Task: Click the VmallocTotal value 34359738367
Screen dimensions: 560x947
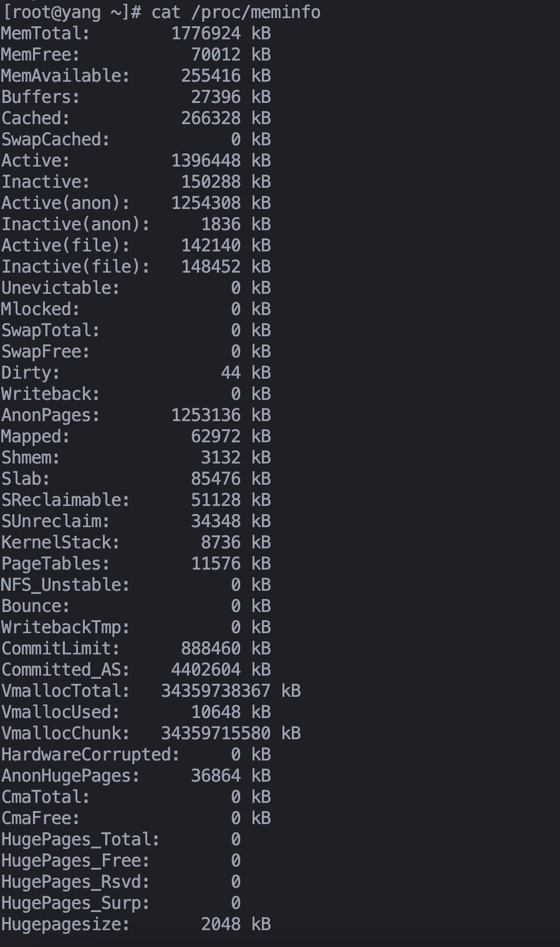Action: tap(216, 691)
